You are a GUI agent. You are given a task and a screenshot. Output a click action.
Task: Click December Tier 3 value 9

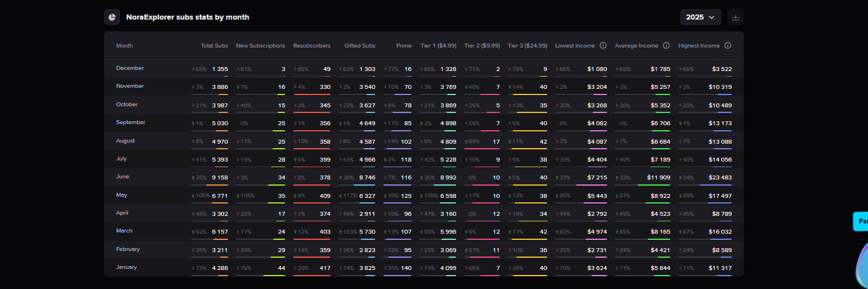545,69
